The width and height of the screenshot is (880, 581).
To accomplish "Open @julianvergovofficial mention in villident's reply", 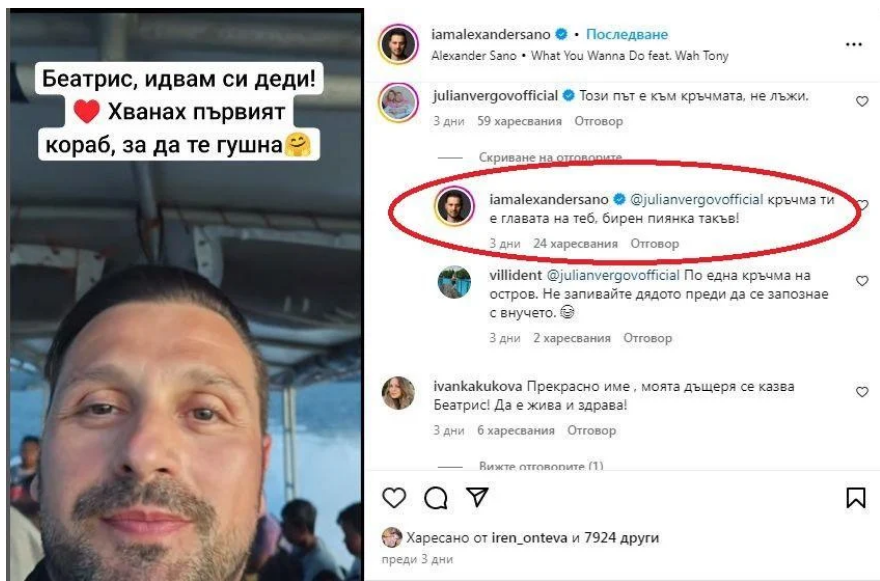I will (x=613, y=276).
